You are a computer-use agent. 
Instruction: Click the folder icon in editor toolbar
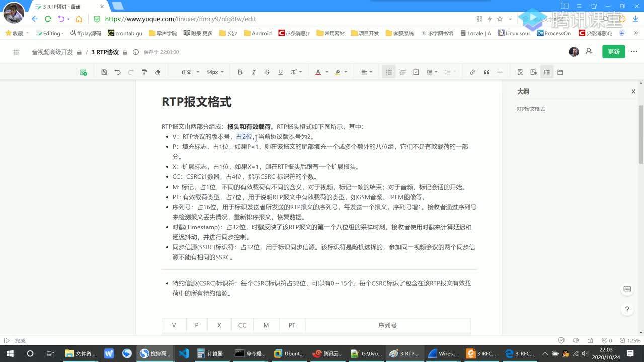560,72
